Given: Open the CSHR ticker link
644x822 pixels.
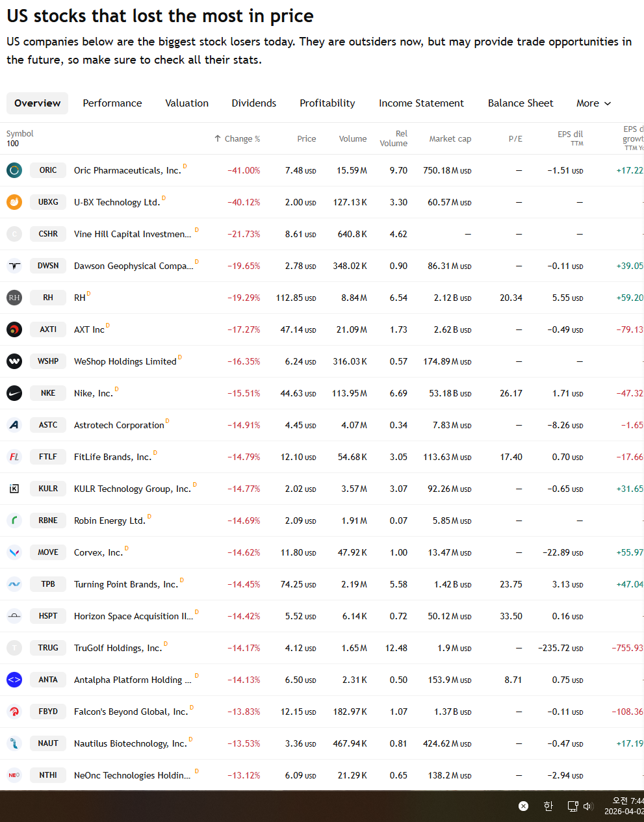Looking at the screenshot, I should (x=48, y=234).
